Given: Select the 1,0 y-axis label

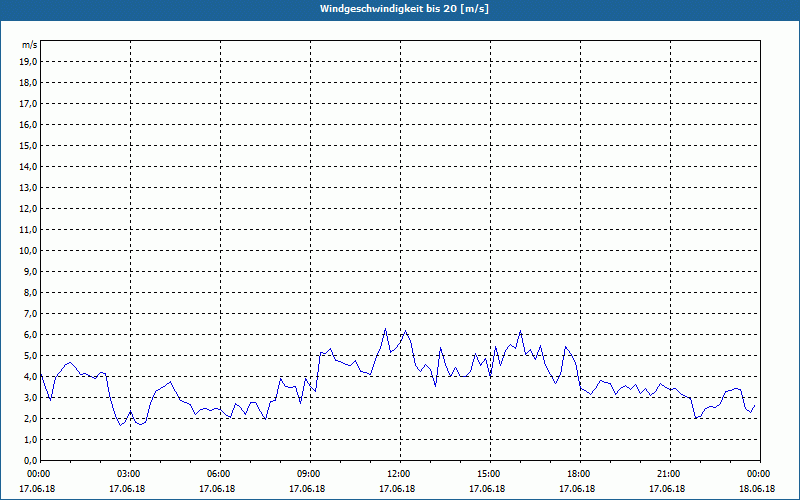Looking at the screenshot, I should click(x=30, y=439).
